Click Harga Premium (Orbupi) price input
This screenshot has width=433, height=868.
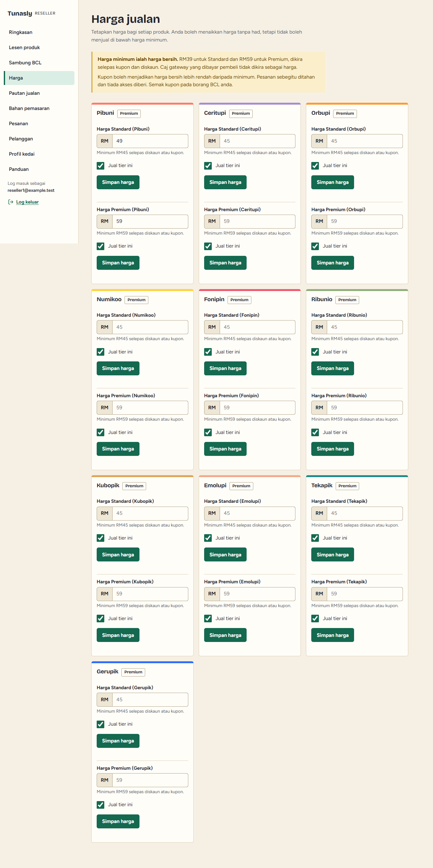tap(365, 221)
